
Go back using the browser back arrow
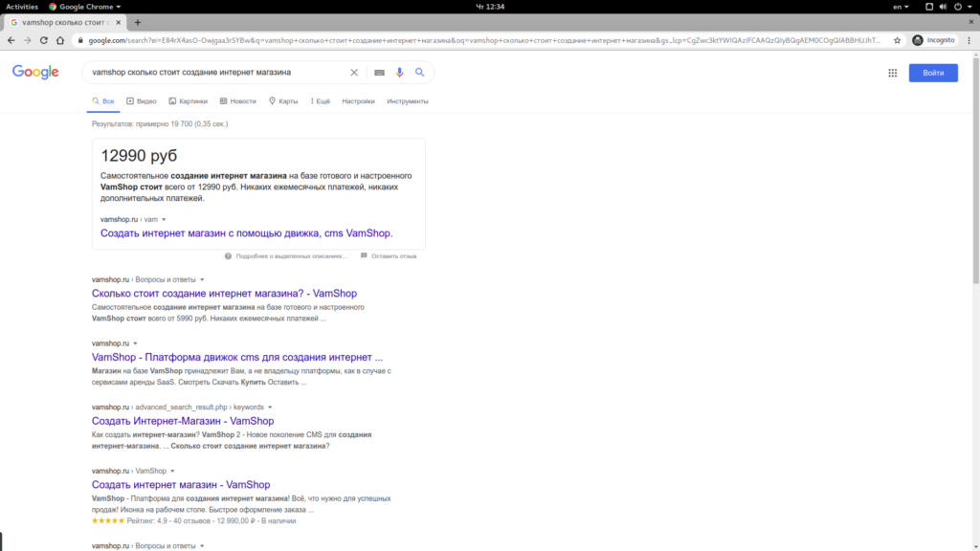[11, 40]
